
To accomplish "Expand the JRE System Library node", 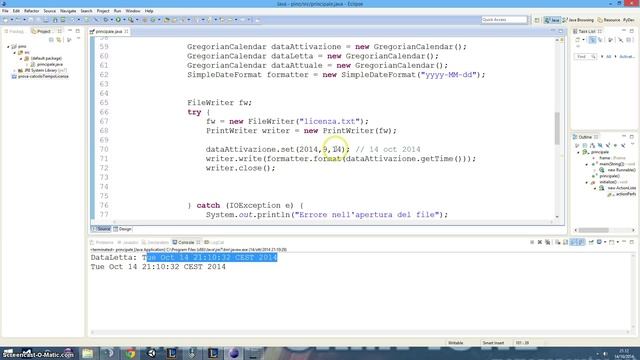I will (15, 71).
